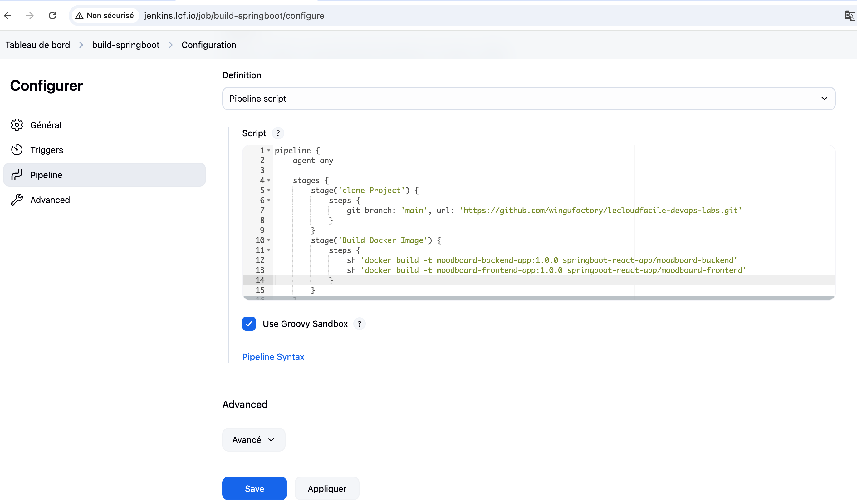The image size is (857, 504).
Task: Uncheck the Use Groovy Sandbox checkbox
Action: tap(249, 324)
